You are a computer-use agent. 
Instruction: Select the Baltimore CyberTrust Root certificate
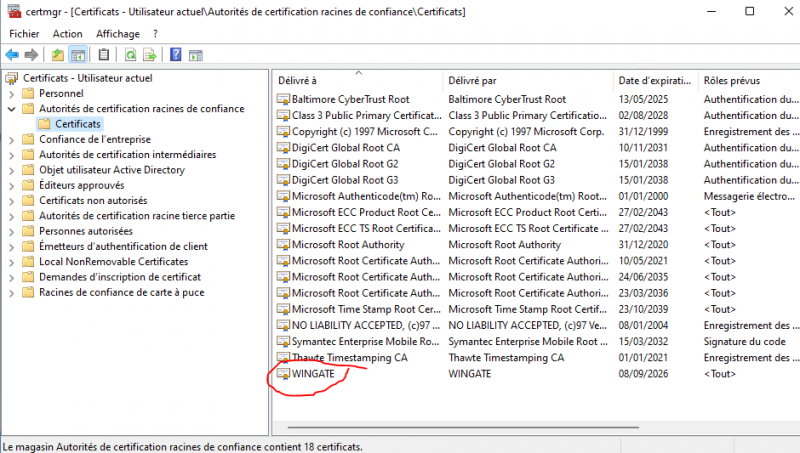350,99
